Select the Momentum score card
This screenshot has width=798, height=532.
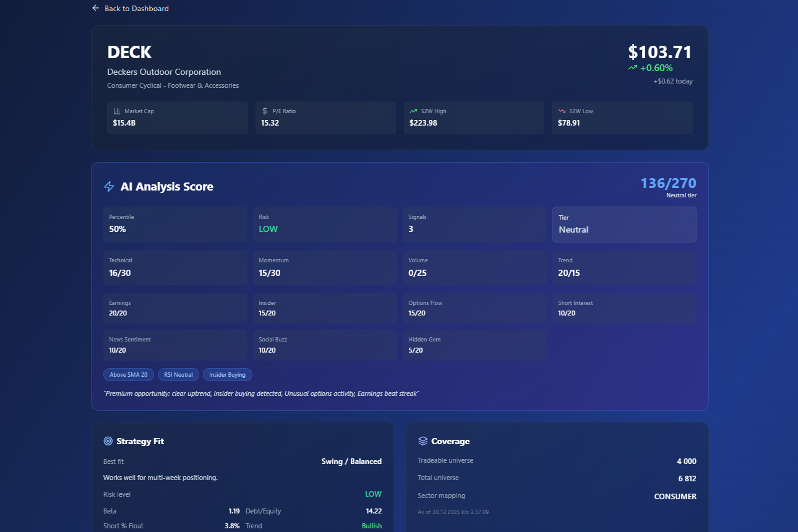(x=325, y=267)
